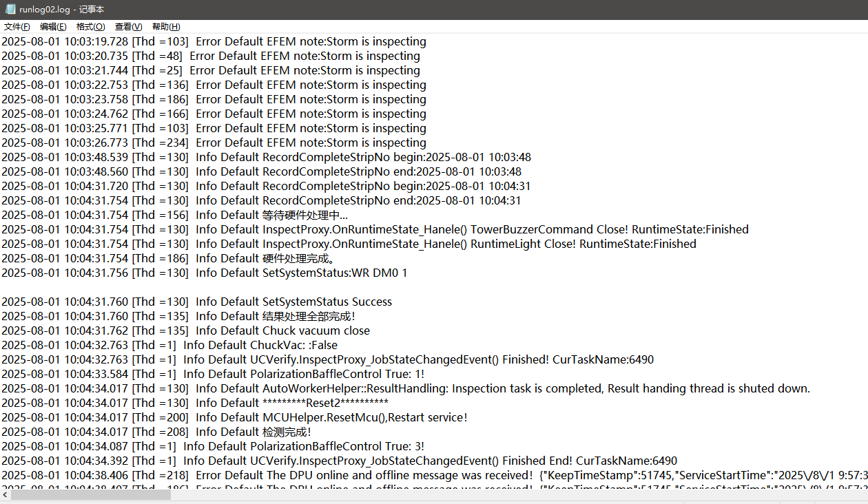The image size is (868, 504).
Task: Open the 帮助(H) menu
Action: pyautogui.click(x=166, y=27)
